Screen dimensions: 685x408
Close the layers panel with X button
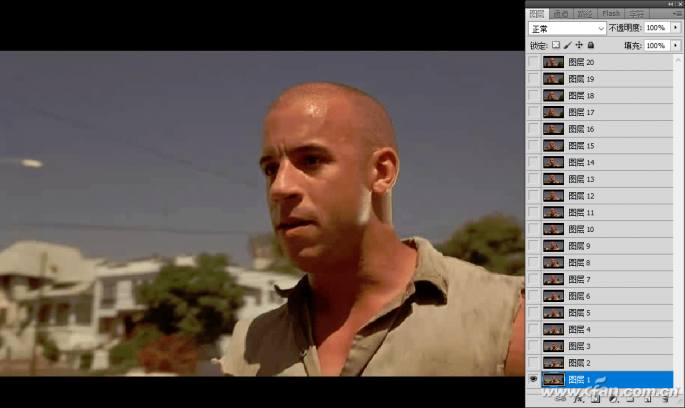coord(680,3)
